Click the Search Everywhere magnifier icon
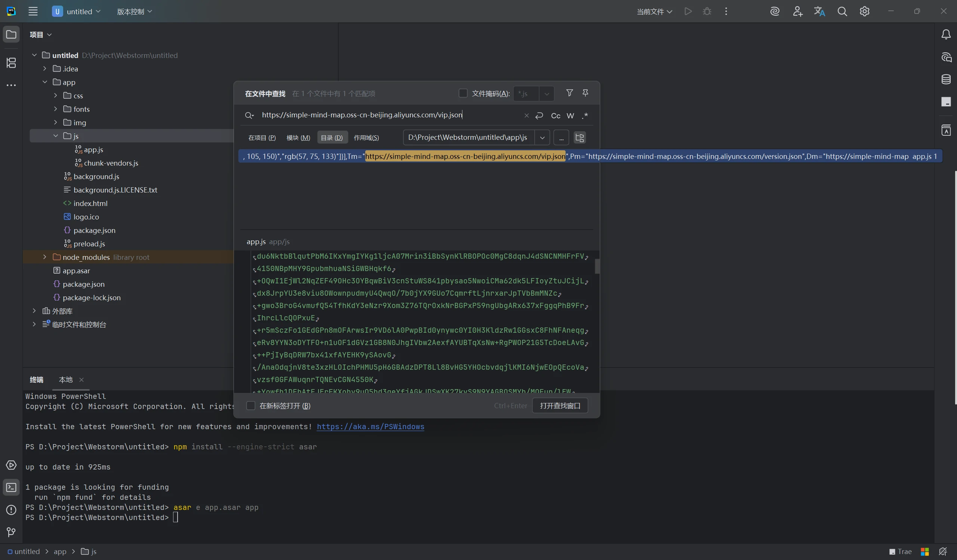Image resolution: width=957 pixels, height=560 pixels. (x=842, y=11)
